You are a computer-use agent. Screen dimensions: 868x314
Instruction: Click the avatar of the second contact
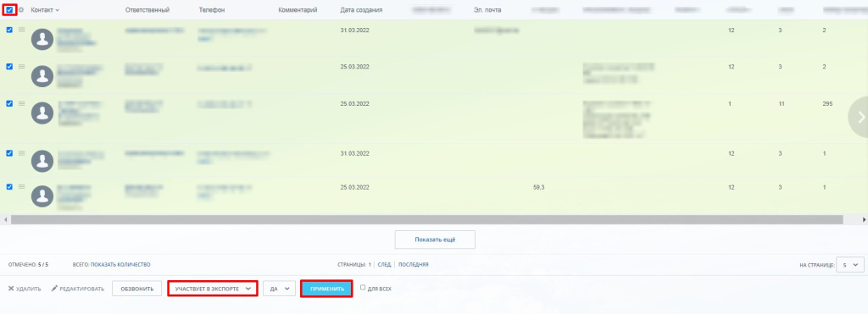[x=42, y=75]
